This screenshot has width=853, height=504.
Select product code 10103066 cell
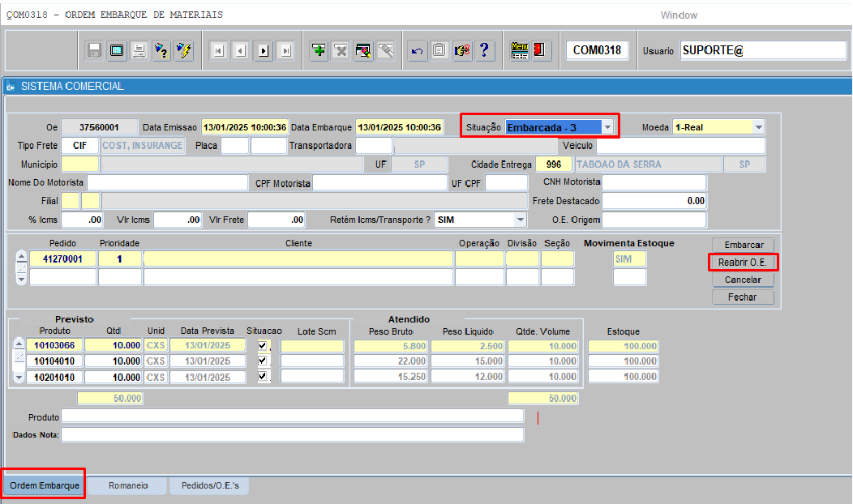pos(54,345)
